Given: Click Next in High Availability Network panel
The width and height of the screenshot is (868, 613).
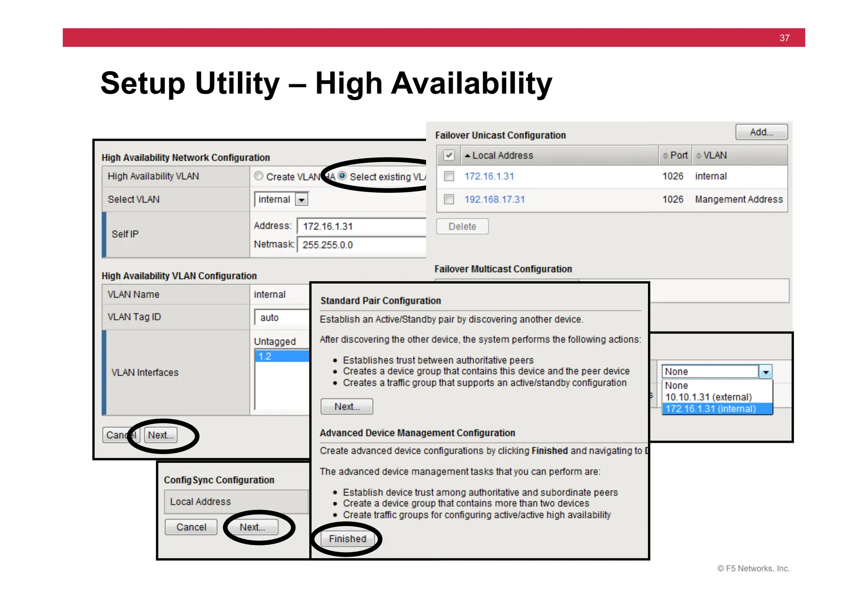Looking at the screenshot, I should coord(161,435).
